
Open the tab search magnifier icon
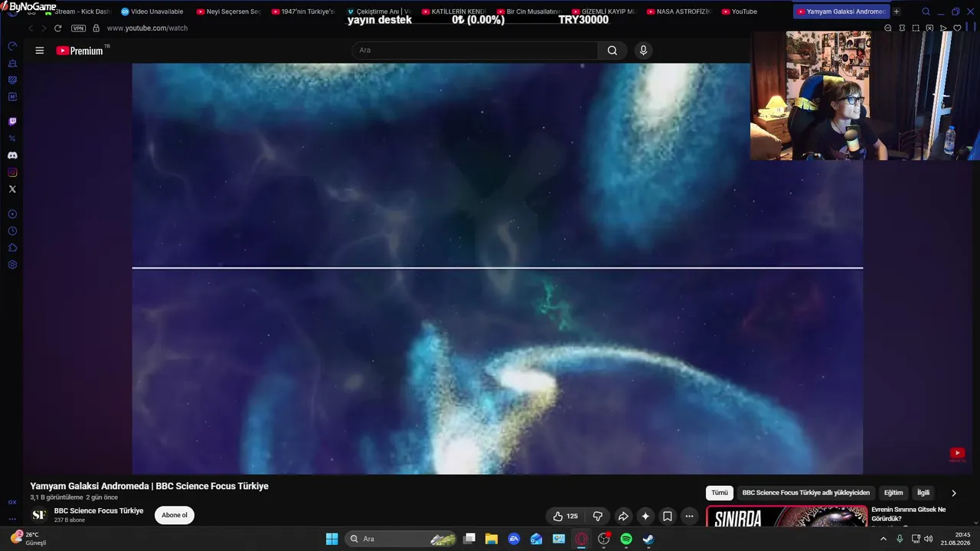(x=926, y=11)
